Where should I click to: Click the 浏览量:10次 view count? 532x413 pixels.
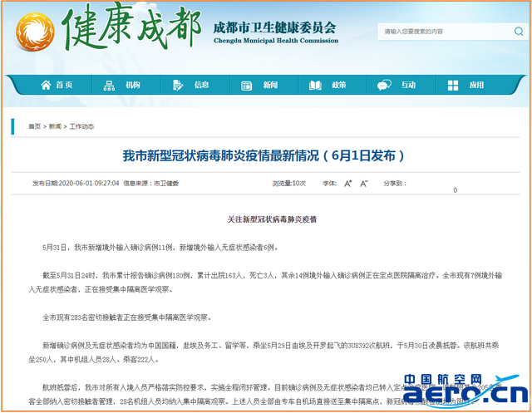pyautogui.click(x=288, y=184)
